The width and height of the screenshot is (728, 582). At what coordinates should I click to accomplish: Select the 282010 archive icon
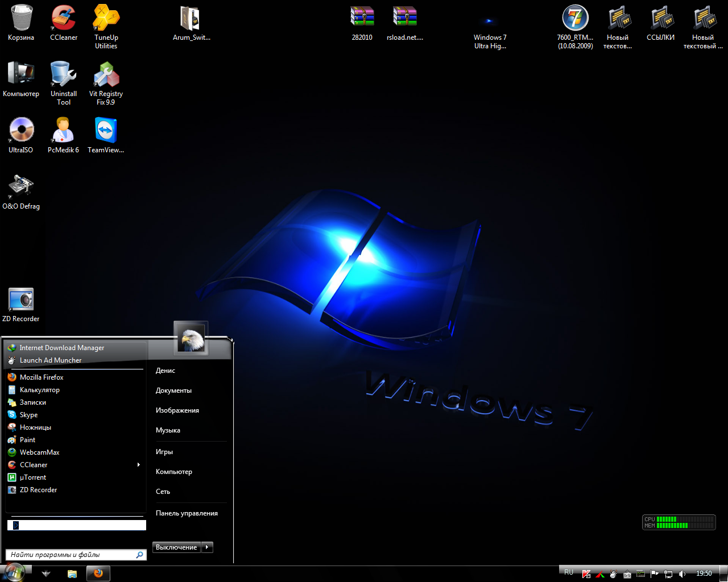click(x=362, y=23)
